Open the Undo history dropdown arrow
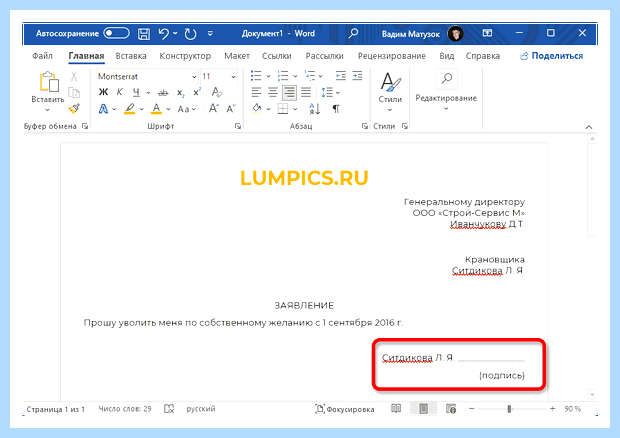 175,33
